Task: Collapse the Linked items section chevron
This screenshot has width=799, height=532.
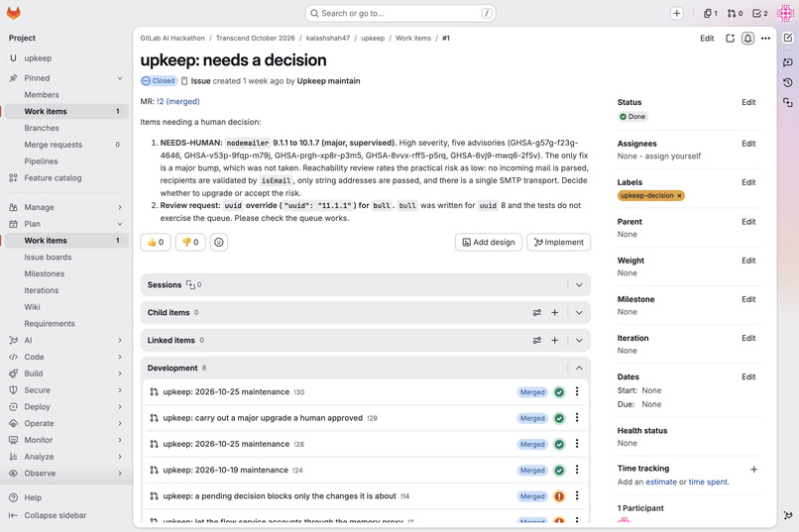Action: 579,340
